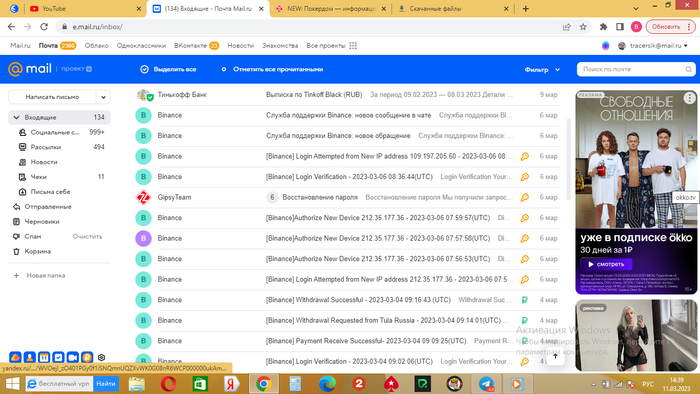Click the GipsyTeam sender avatar
This screenshot has height=394, width=700.
coord(143,197)
